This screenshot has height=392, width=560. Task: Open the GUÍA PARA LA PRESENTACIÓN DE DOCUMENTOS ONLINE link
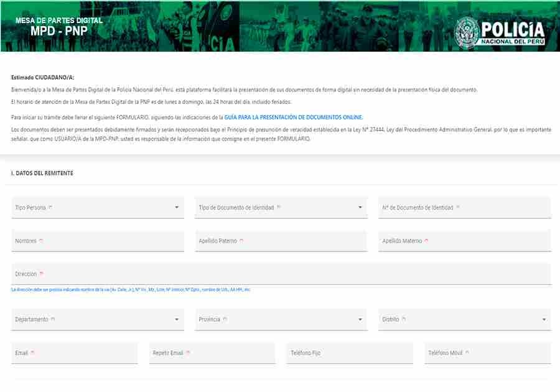tap(293, 117)
